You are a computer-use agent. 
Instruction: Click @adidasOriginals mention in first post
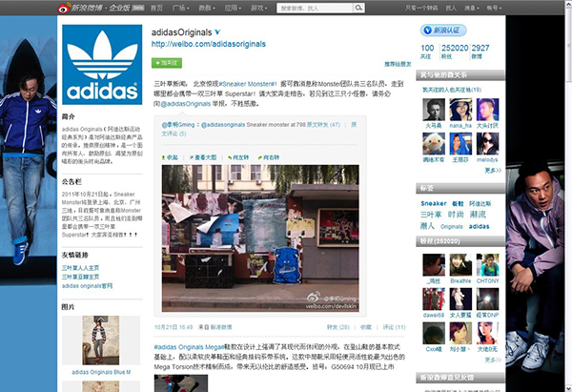tap(185, 104)
